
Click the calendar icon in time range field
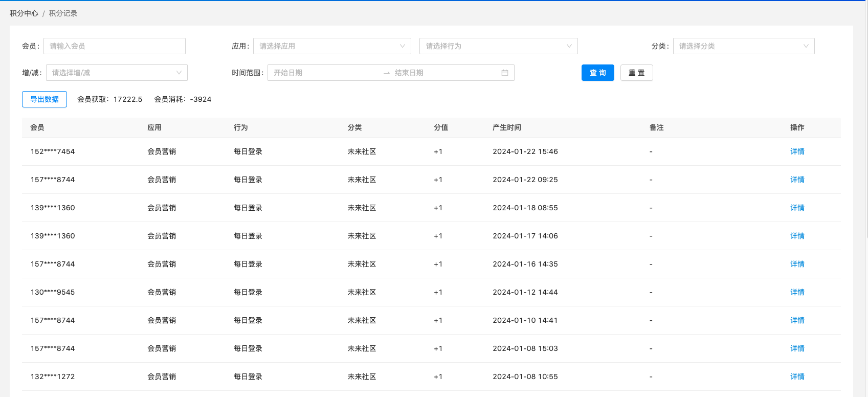[504, 73]
